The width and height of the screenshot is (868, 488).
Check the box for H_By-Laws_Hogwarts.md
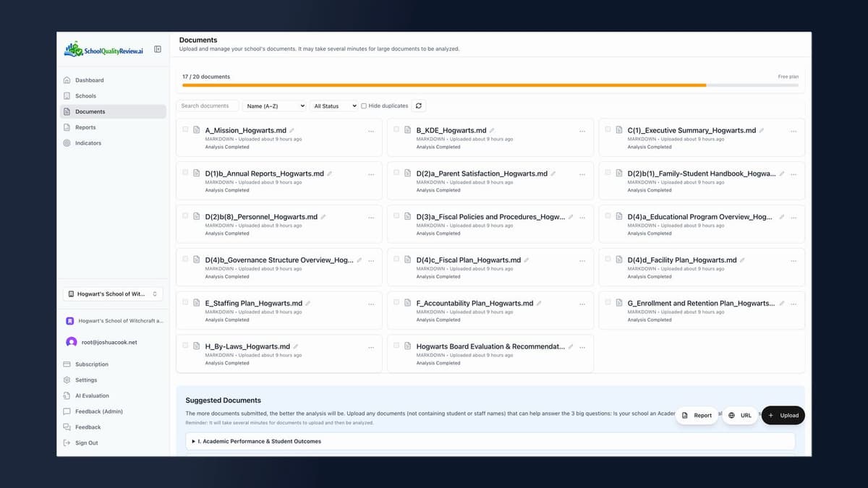click(185, 346)
